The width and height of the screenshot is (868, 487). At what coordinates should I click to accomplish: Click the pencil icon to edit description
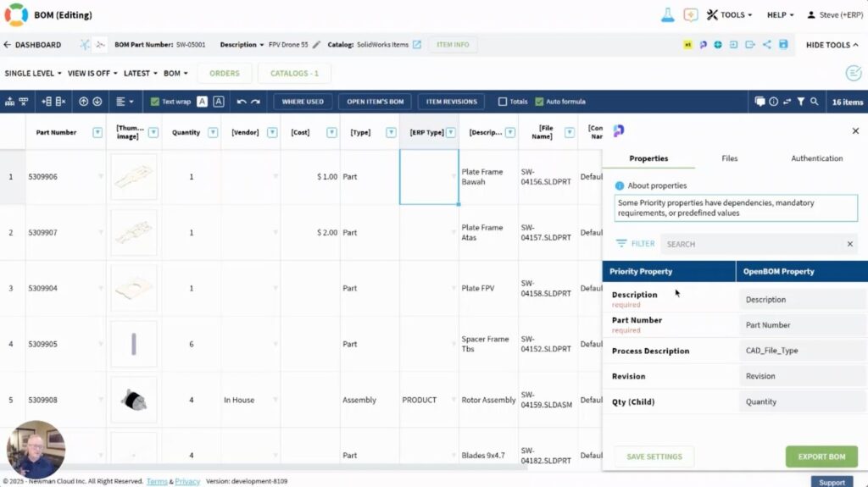(317, 45)
